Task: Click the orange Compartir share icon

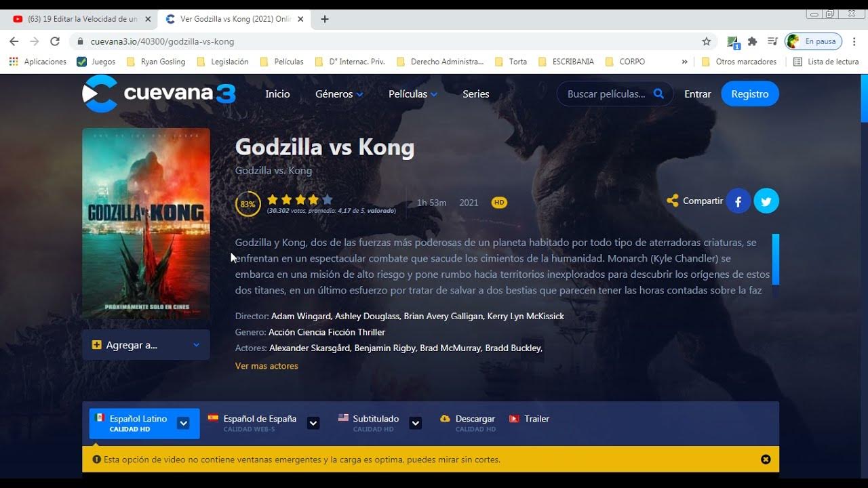Action: coord(672,201)
